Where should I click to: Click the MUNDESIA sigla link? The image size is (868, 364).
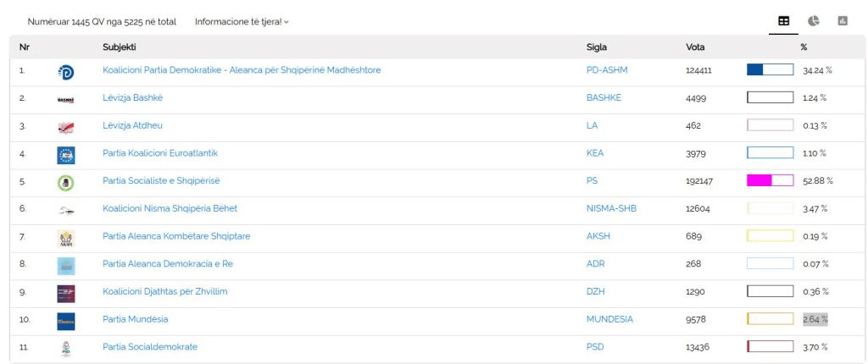[609, 319]
